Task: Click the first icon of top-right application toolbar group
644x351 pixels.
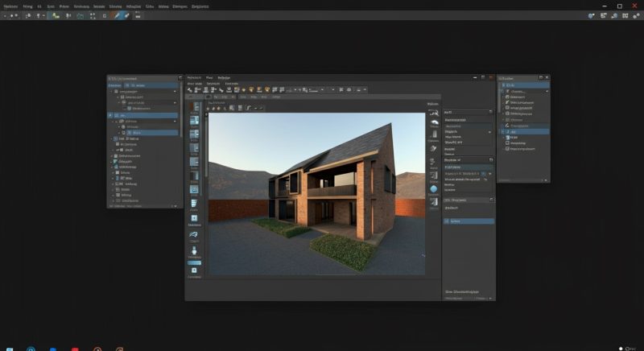Action: click(592, 15)
